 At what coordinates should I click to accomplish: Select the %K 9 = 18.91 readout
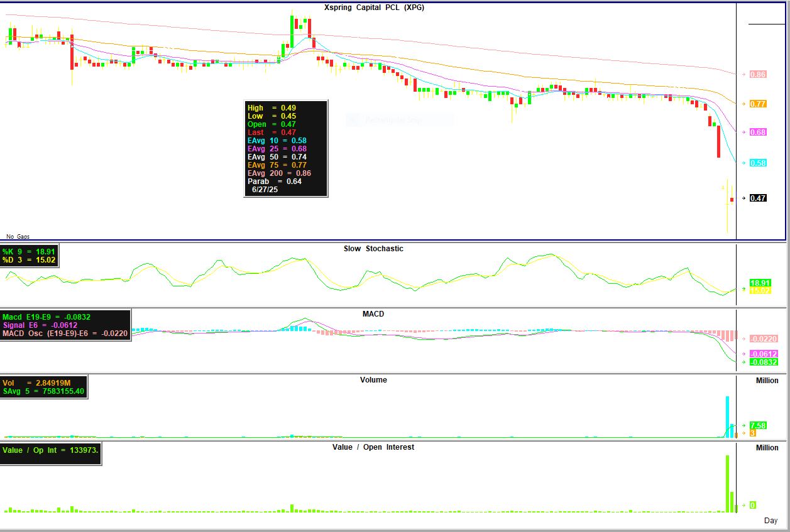pyautogui.click(x=29, y=252)
